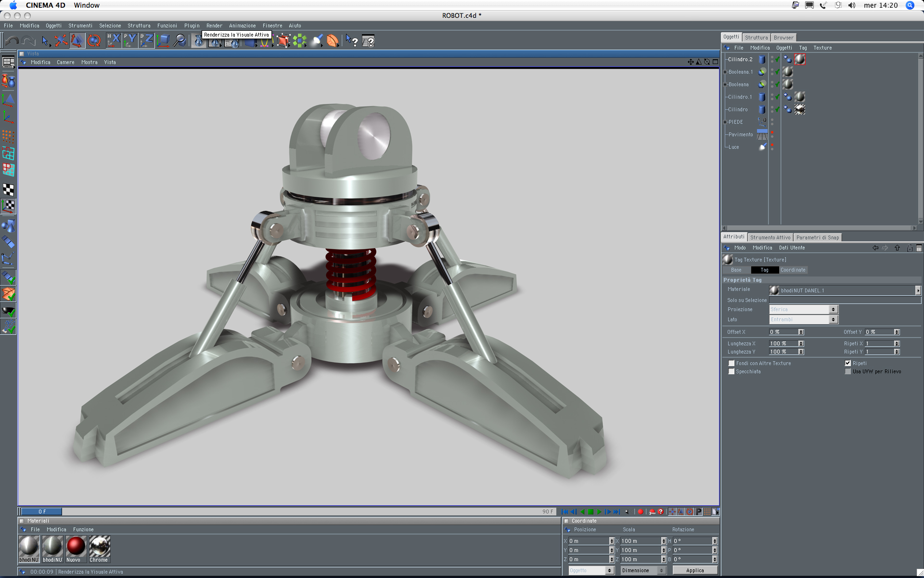Toggle Usa UVW per Rilievo checkbox

848,371
